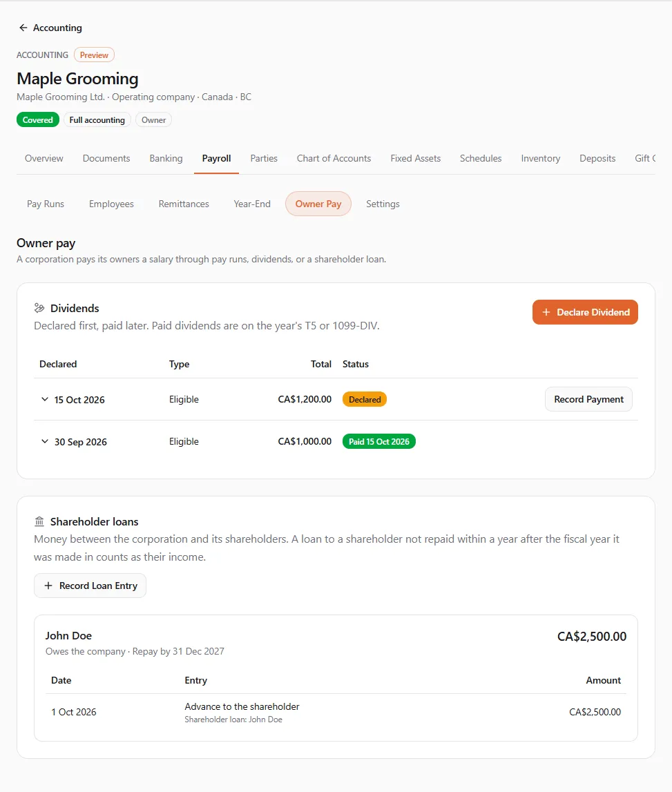
Task: Switch to the Employees sub-tab
Action: 111,204
